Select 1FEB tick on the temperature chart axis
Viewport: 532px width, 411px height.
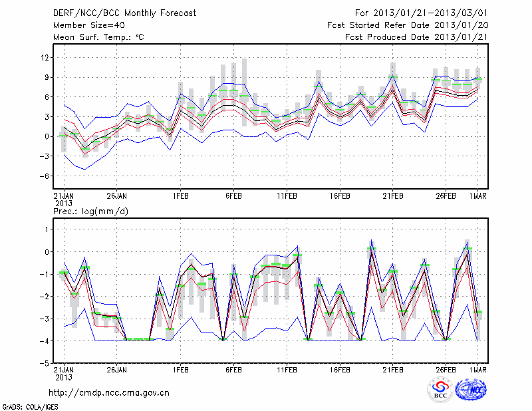click(180, 196)
